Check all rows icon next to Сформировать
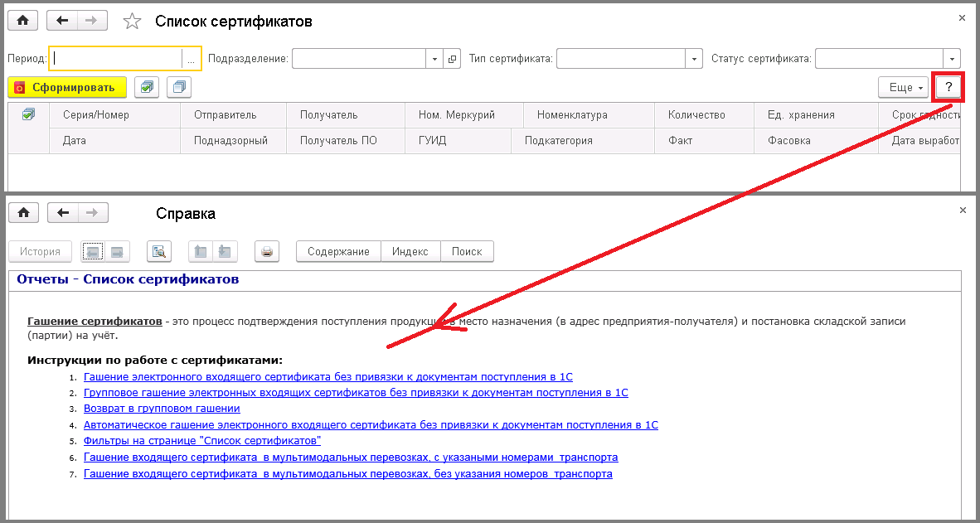Screen dimensions: 980x523 pyautogui.click(x=146, y=88)
